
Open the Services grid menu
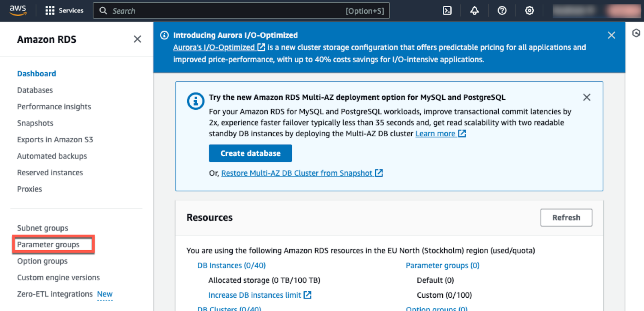pyautogui.click(x=64, y=10)
